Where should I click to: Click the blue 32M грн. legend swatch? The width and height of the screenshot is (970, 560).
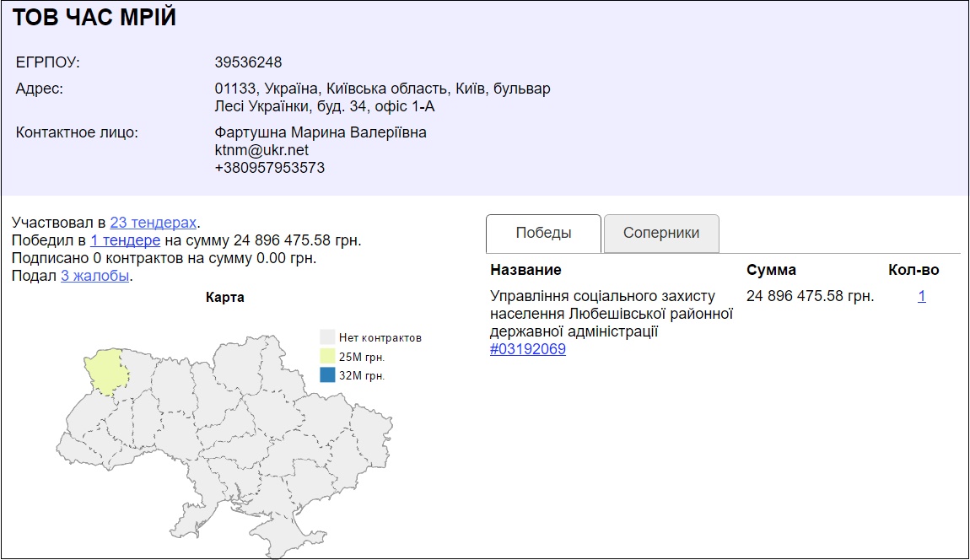pos(327,375)
